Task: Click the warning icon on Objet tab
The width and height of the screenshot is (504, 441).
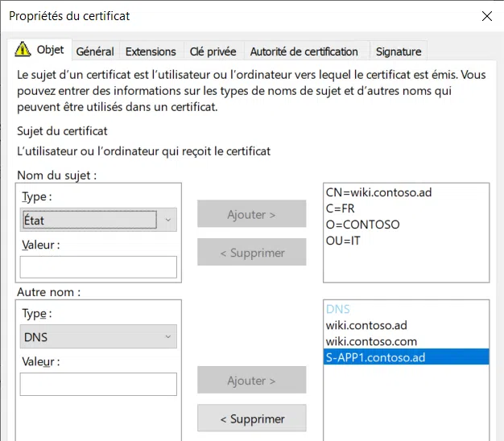Action: pyautogui.click(x=24, y=50)
